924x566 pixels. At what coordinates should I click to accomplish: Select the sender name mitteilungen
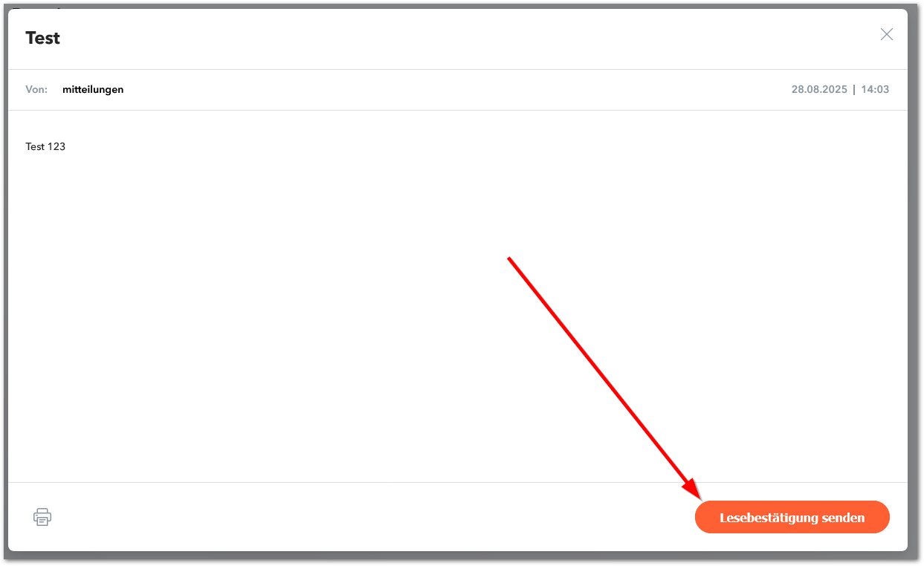point(93,89)
